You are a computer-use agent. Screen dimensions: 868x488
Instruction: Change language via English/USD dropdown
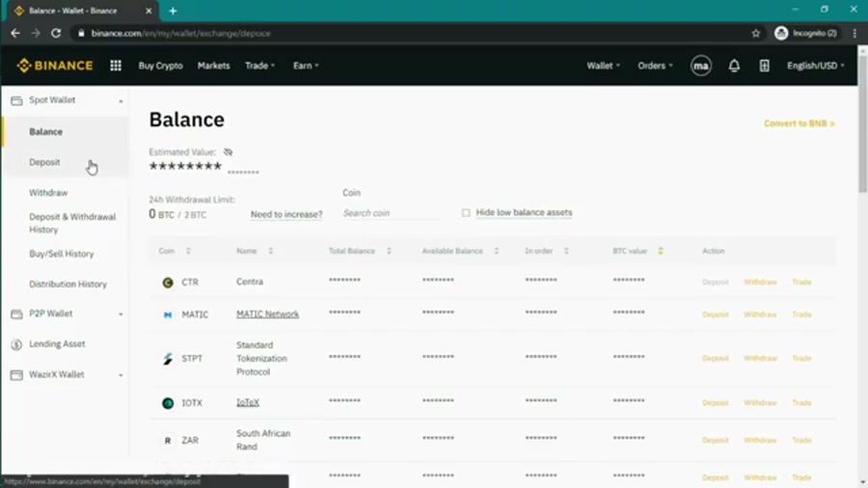pos(815,66)
